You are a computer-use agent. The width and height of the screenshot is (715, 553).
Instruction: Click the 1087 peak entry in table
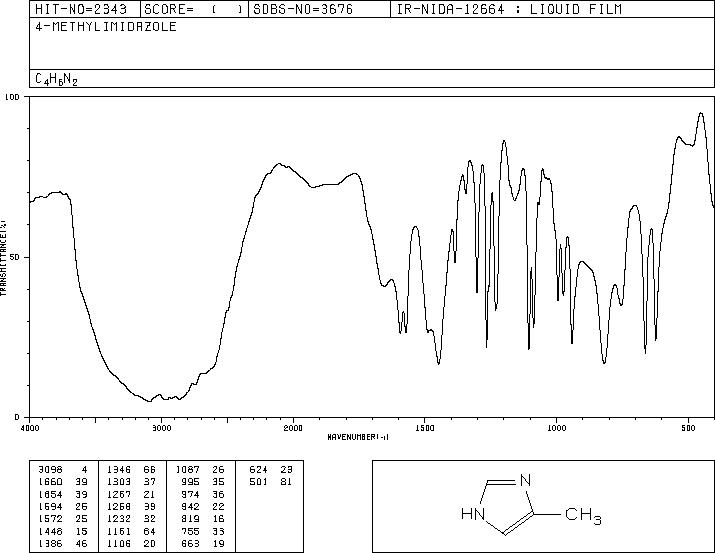(x=200, y=470)
